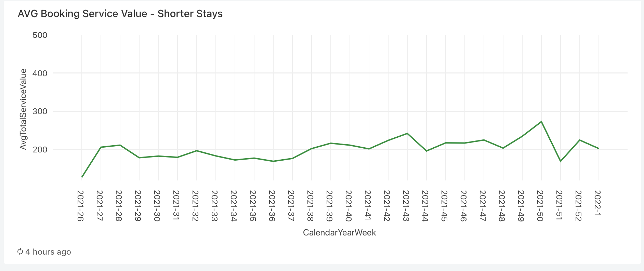The image size is (644, 271).
Task: Click the 2022-1 x-axis tick label
Action: click(x=597, y=203)
